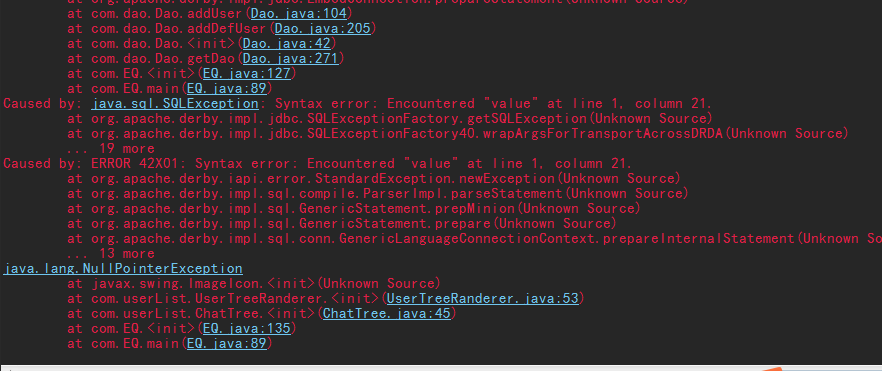
Task: Click the wrapArgsForTransportAcrossDRDA stack line
Action: click(458, 133)
